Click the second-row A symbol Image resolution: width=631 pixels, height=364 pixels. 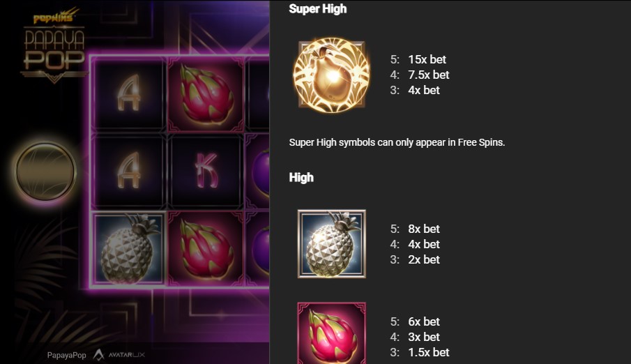129,171
